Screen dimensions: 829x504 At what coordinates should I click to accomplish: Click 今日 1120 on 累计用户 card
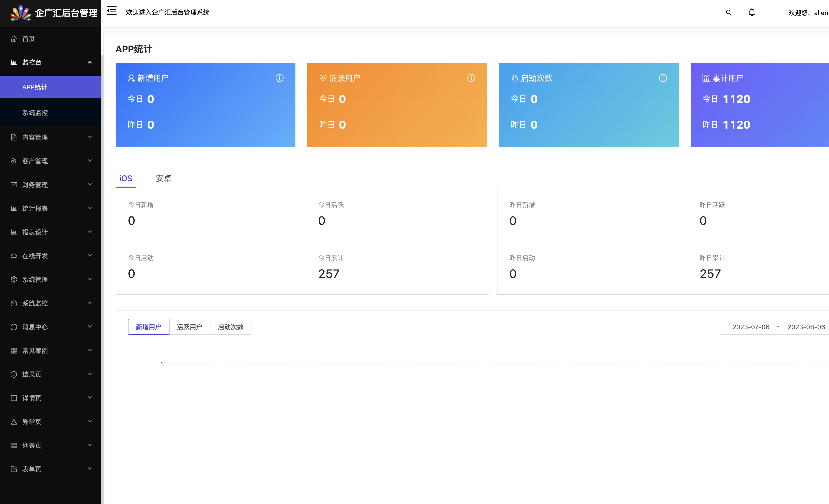pos(726,99)
